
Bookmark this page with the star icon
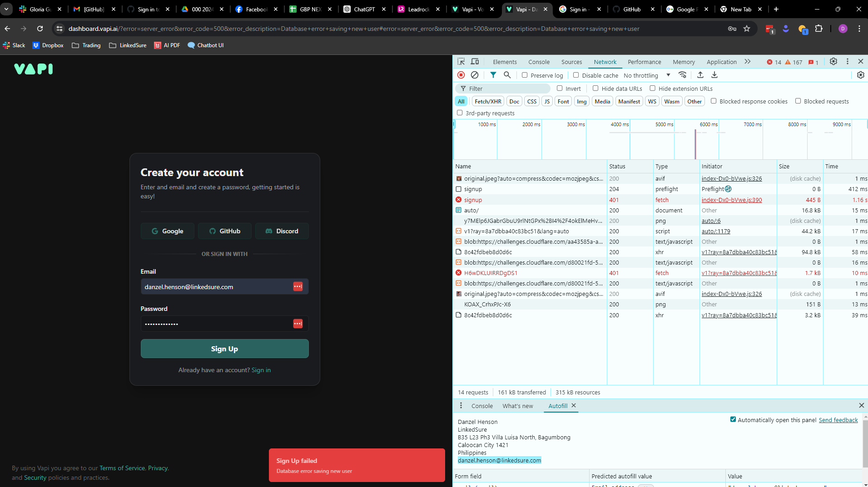click(x=747, y=29)
